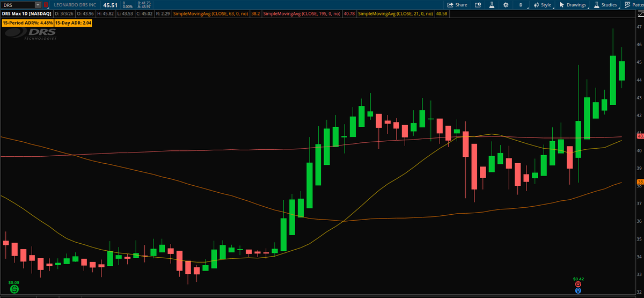Click the orange 38 price bubble on axis
This screenshot has width=644, height=298.
click(x=640, y=182)
